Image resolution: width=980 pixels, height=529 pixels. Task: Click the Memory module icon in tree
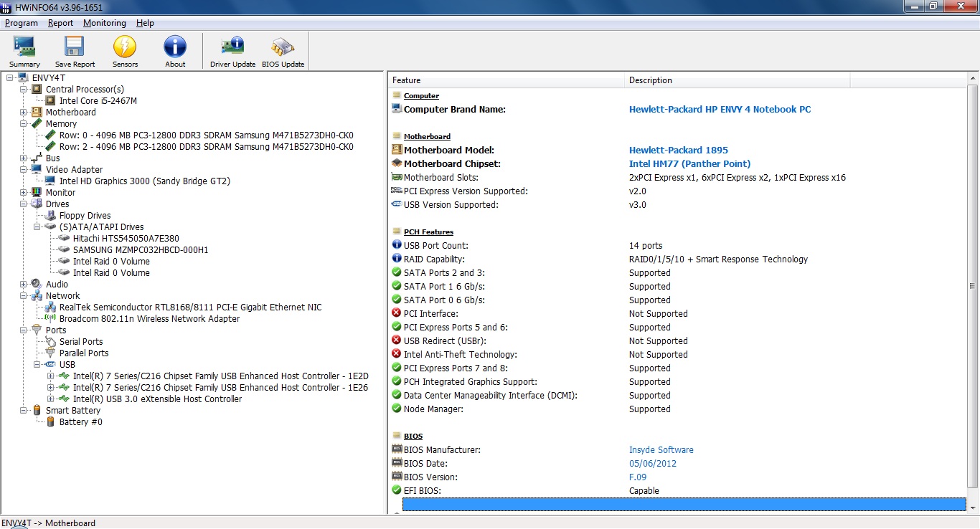point(37,123)
